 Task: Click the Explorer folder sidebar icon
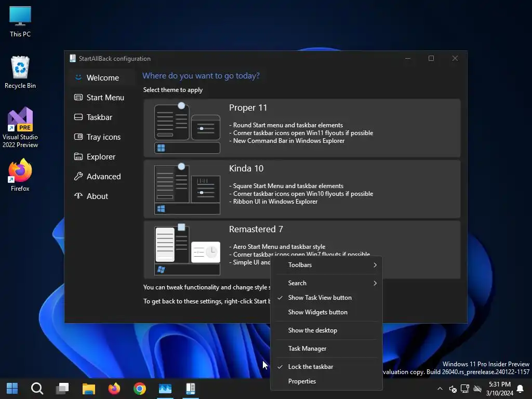pyautogui.click(x=78, y=156)
